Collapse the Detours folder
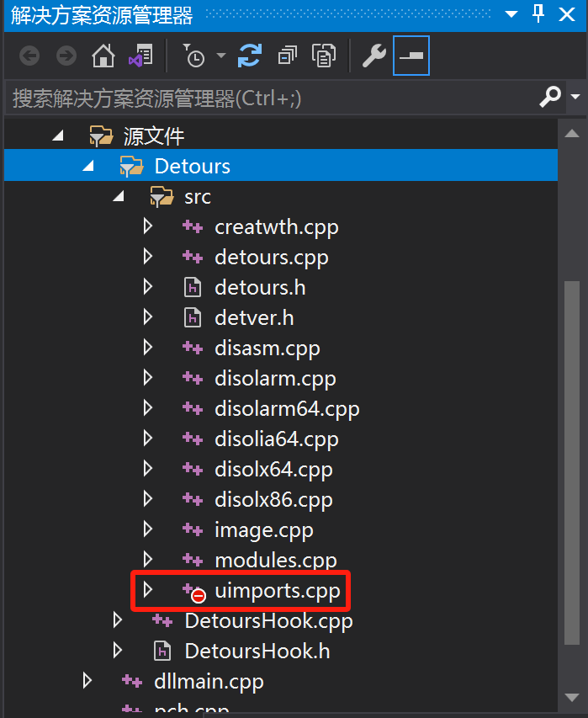The image size is (588, 718). pos(88,166)
